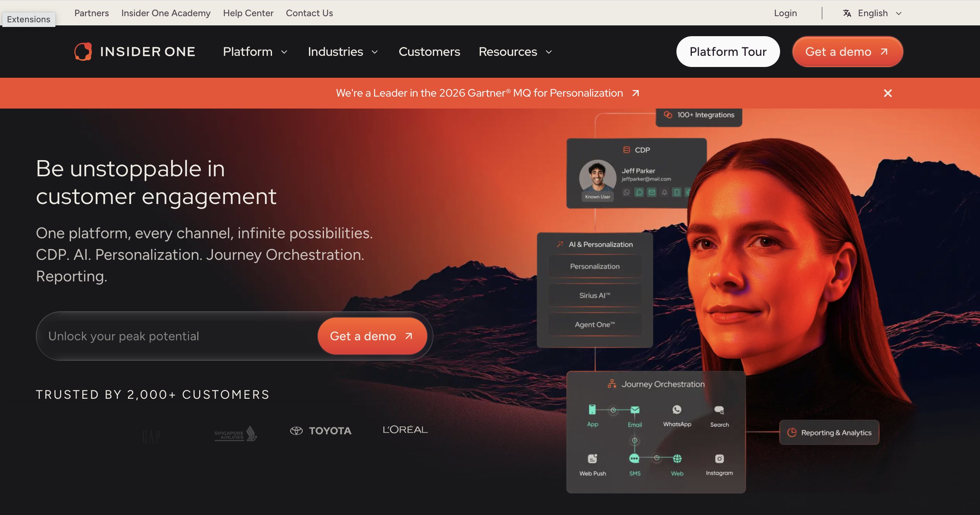
Task: Click the Search channel icon
Action: (719, 410)
